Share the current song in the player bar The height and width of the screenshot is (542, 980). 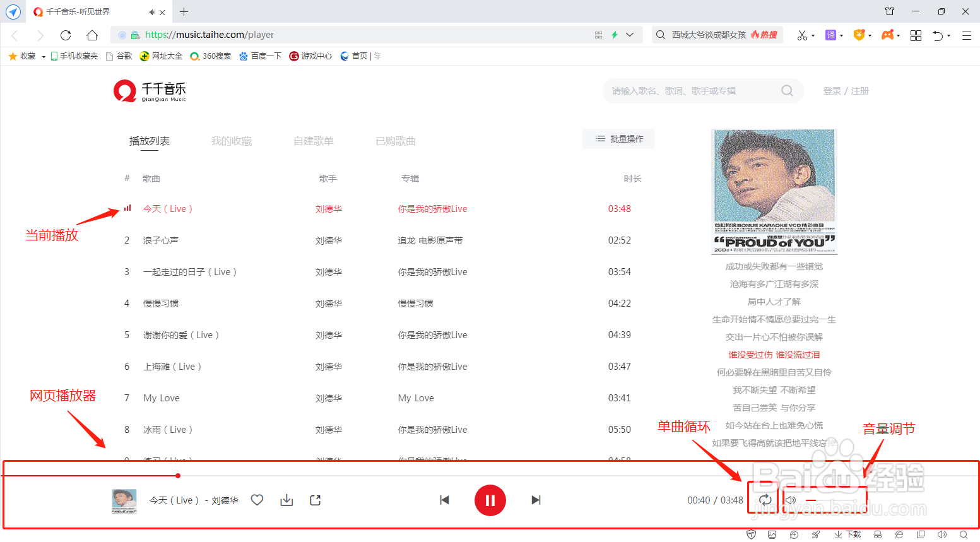coord(316,500)
